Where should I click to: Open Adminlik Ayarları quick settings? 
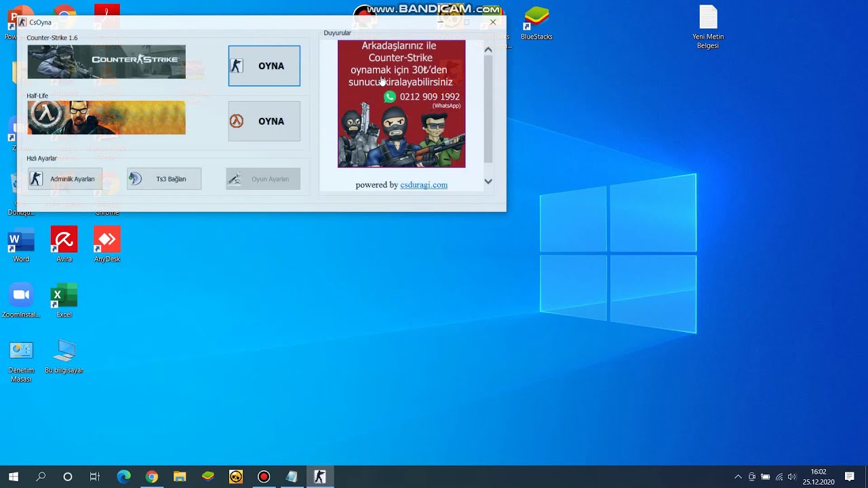pyautogui.click(x=65, y=179)
